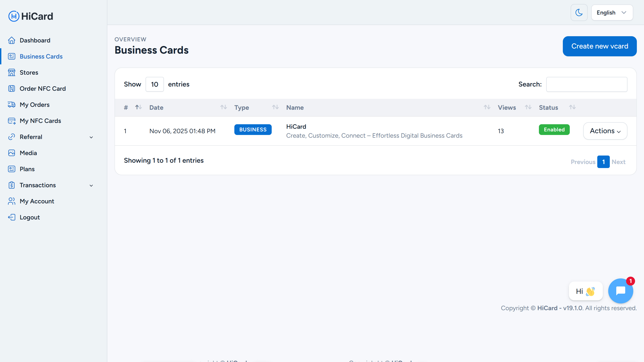Sort table by # column arrows

coord(138,107)
